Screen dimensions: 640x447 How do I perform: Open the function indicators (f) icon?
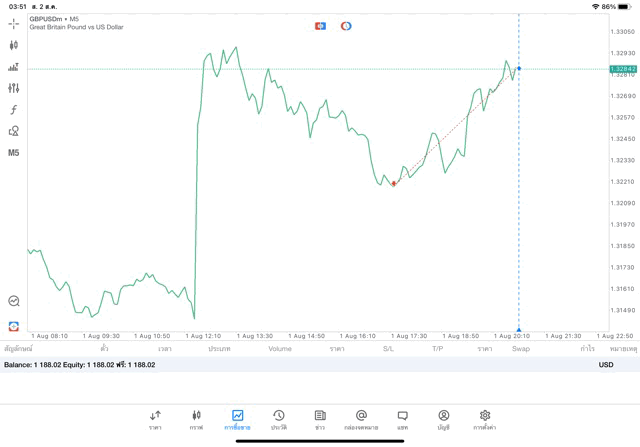[13, 110]
